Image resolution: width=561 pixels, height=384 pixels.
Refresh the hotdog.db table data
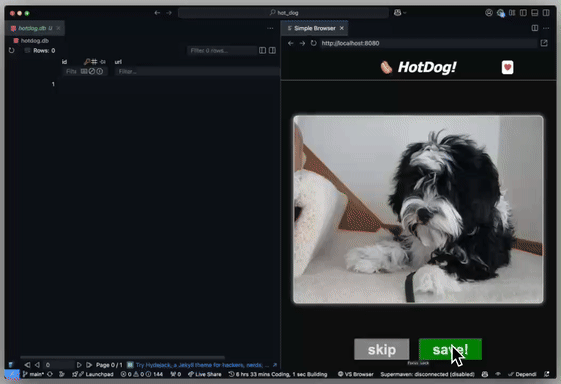click(11, 50)
